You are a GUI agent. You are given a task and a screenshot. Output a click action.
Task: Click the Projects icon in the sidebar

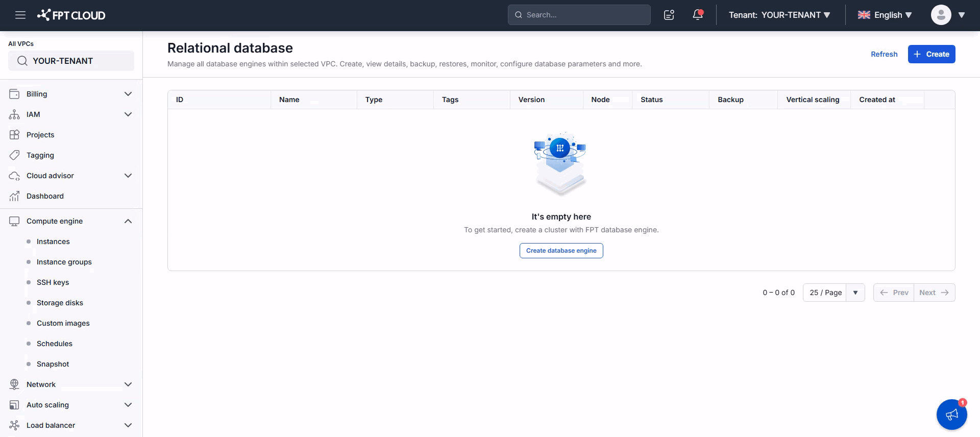coord(14,135)
